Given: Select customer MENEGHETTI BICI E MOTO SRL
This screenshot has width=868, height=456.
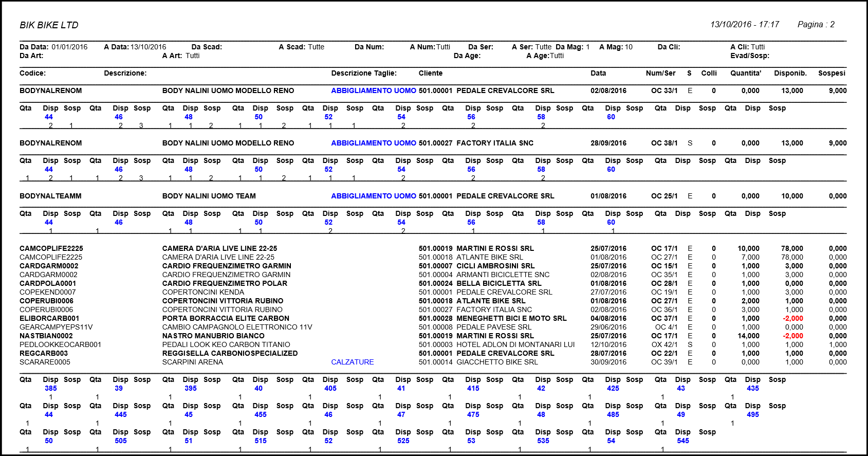Looking at the screenshot, I should point(511,319).
